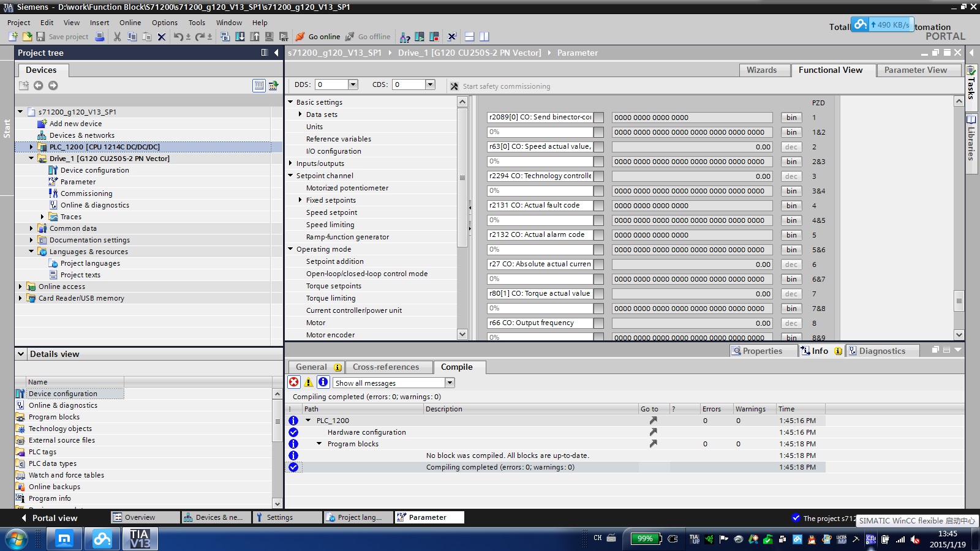Split editor space vertically
Screen dimensions: 980x551
(x=484, y=37)
